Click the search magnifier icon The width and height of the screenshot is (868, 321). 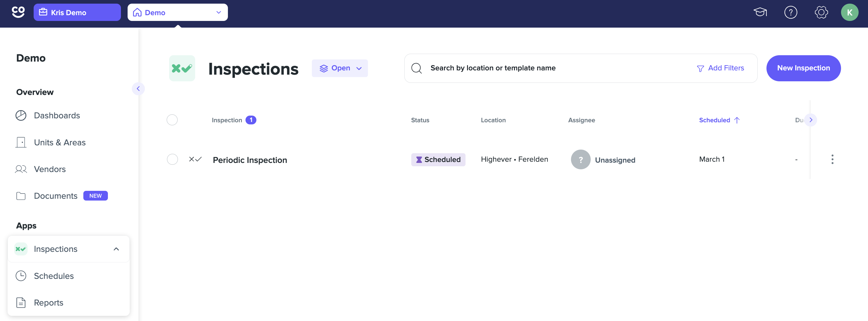click(x=416, y=68)
